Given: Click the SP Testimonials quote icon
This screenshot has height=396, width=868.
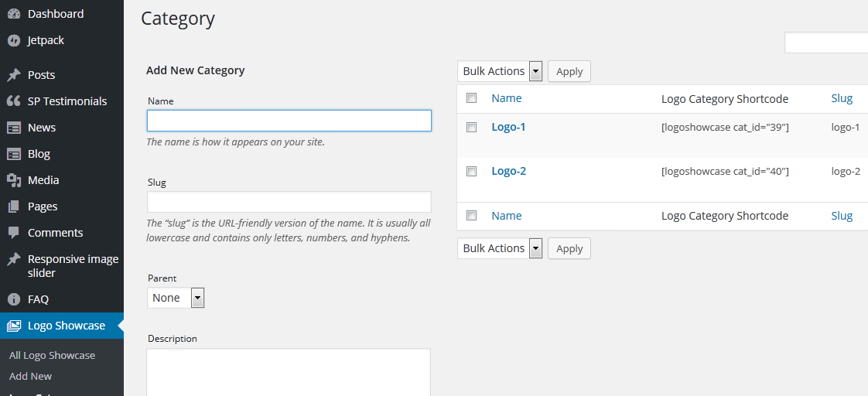Looking at the screenshot, I should tap(14, 101).
